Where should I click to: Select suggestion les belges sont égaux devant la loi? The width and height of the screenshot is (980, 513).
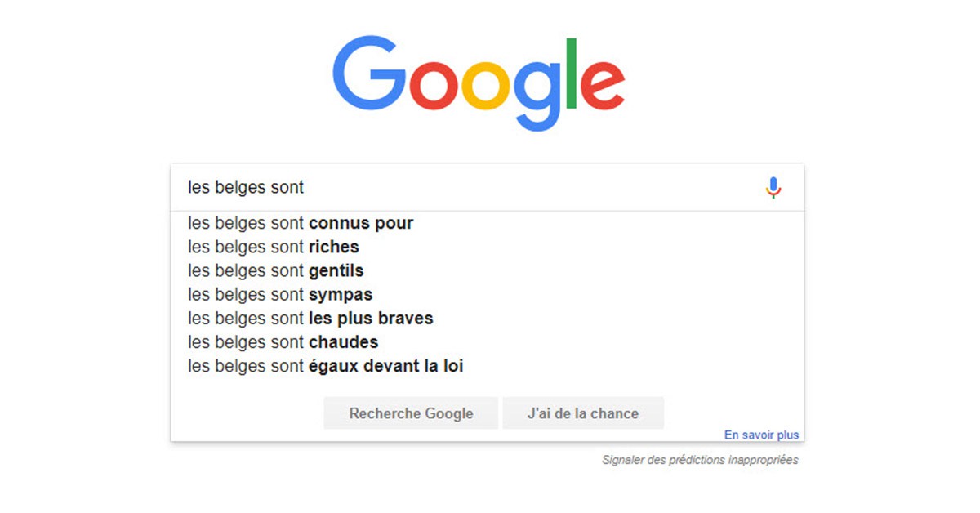point(325,366)
